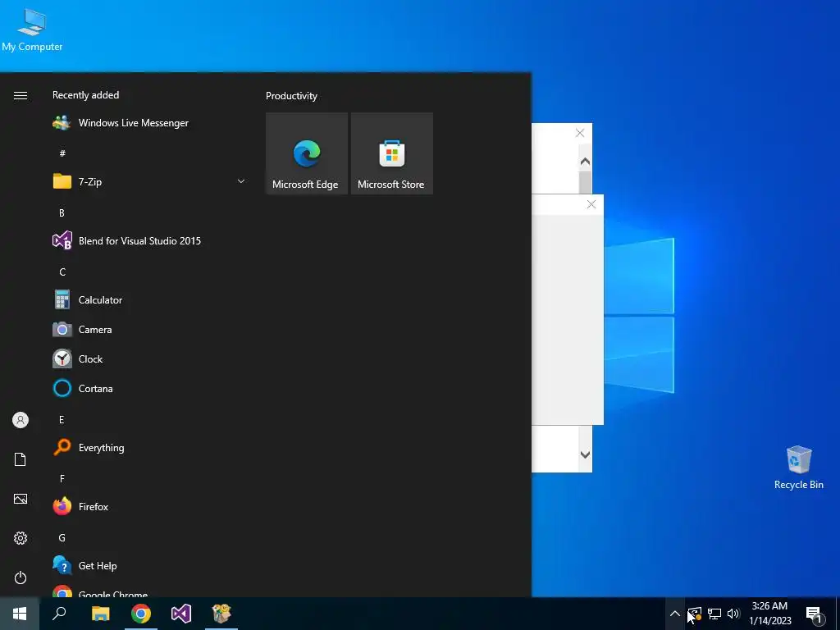The width and height of the screenshot is (840, 630).
Task: Open Settings gear in Start sidebar
Action: 21,538
